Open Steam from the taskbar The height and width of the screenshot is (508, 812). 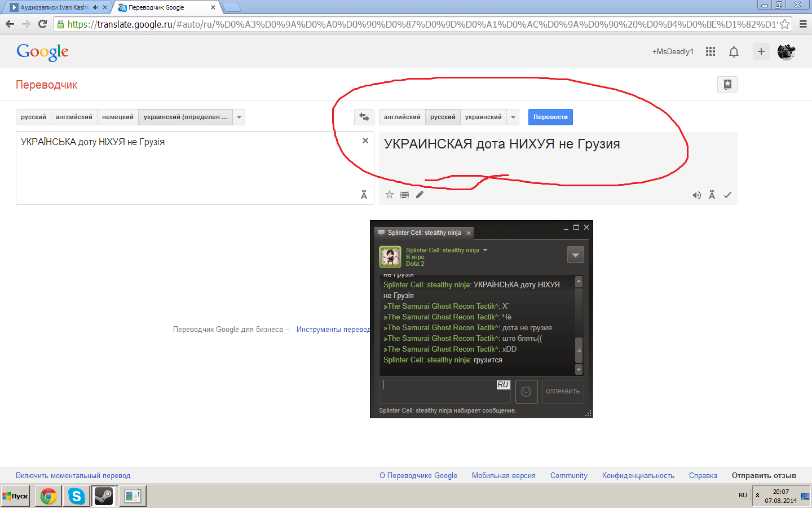click(x=104, y=496)
